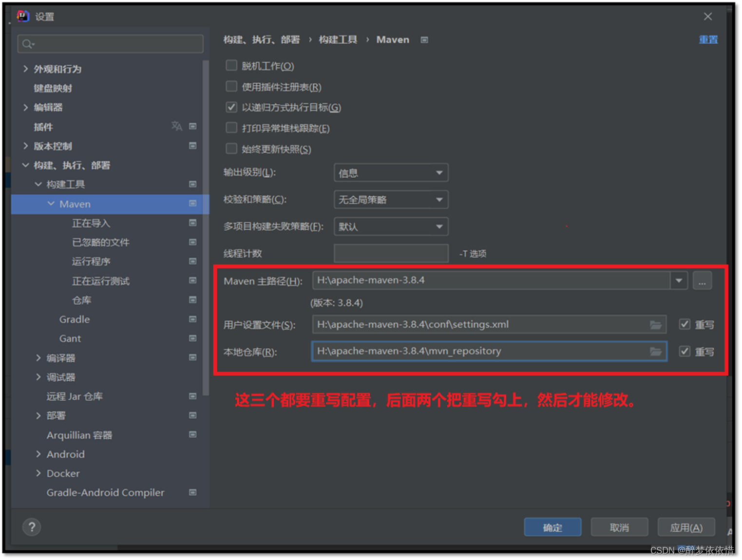Collapse 构建、执行、部署 tree node

click(x=26, y=165)
